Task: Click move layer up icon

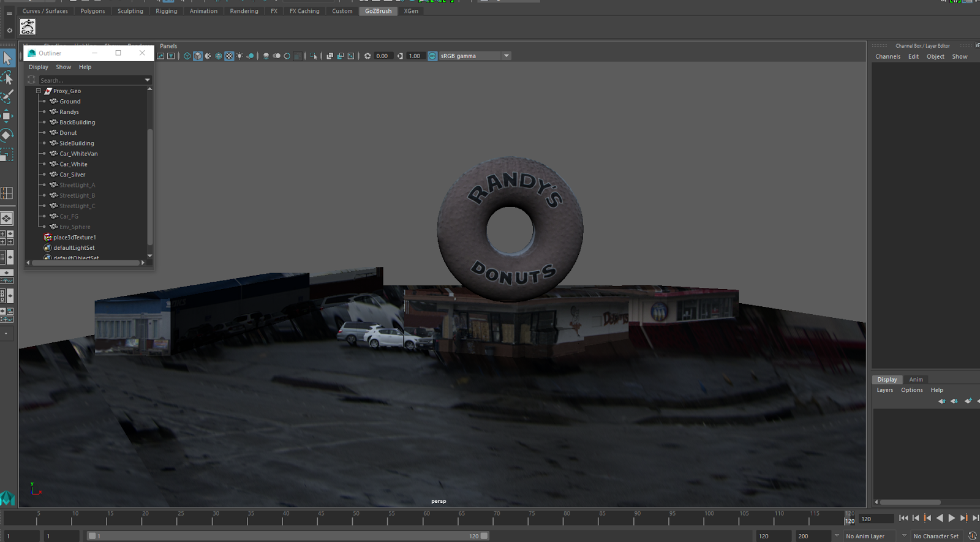Action: point(941,401)
